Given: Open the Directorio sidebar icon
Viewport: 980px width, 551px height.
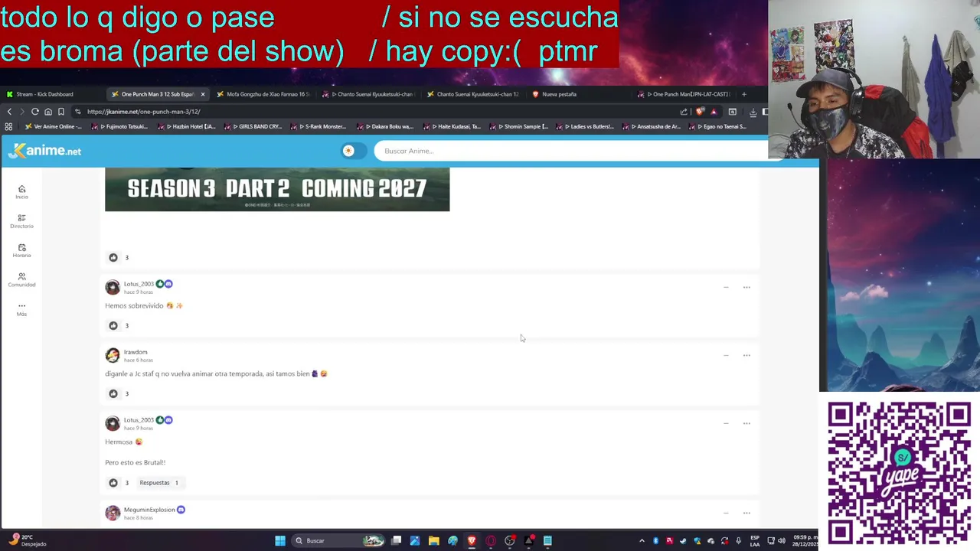Looking at the screenshot, I should point(21,221).
